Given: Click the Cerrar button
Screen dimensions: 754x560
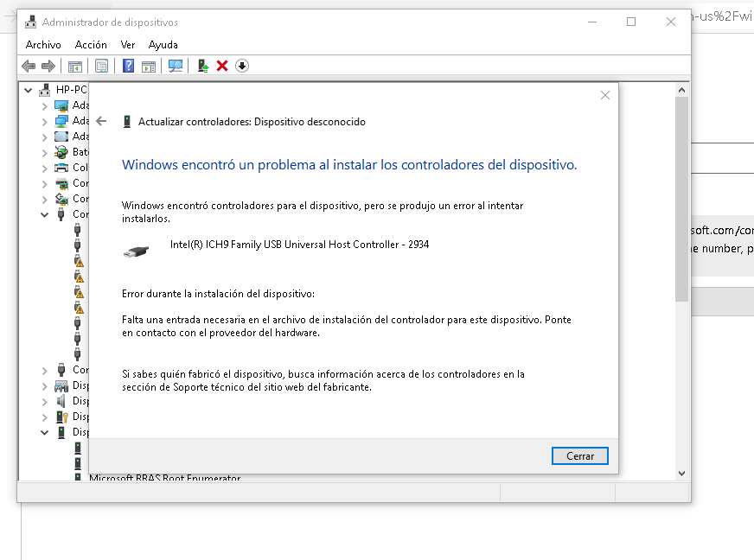Looking at the screenshot, I should (580, 456).
